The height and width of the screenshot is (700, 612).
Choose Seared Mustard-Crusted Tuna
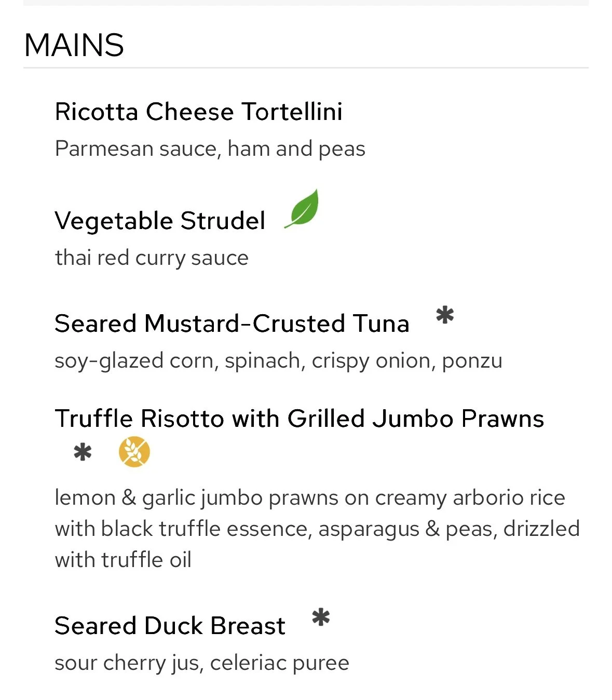(232, 324)
